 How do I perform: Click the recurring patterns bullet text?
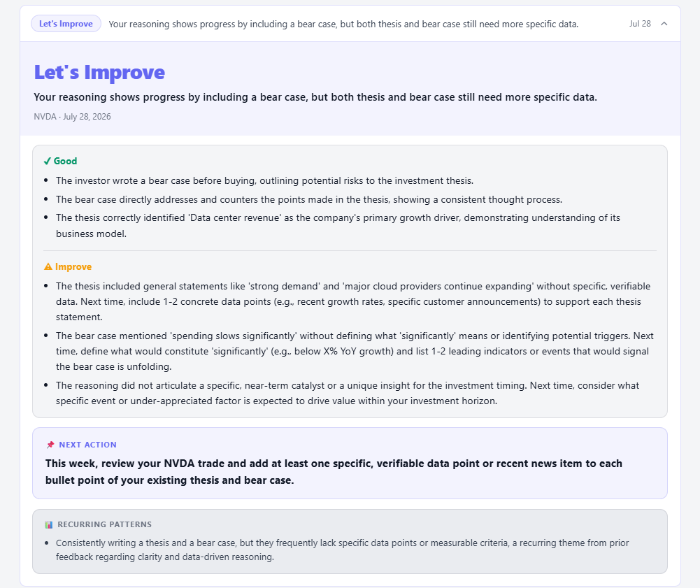click(342, 550)
